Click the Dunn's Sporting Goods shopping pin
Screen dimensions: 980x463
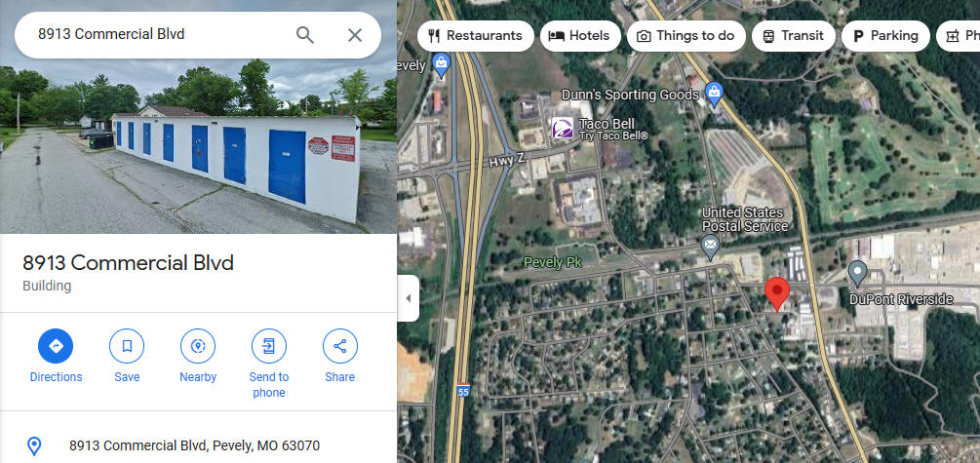(x=714, y=95)
